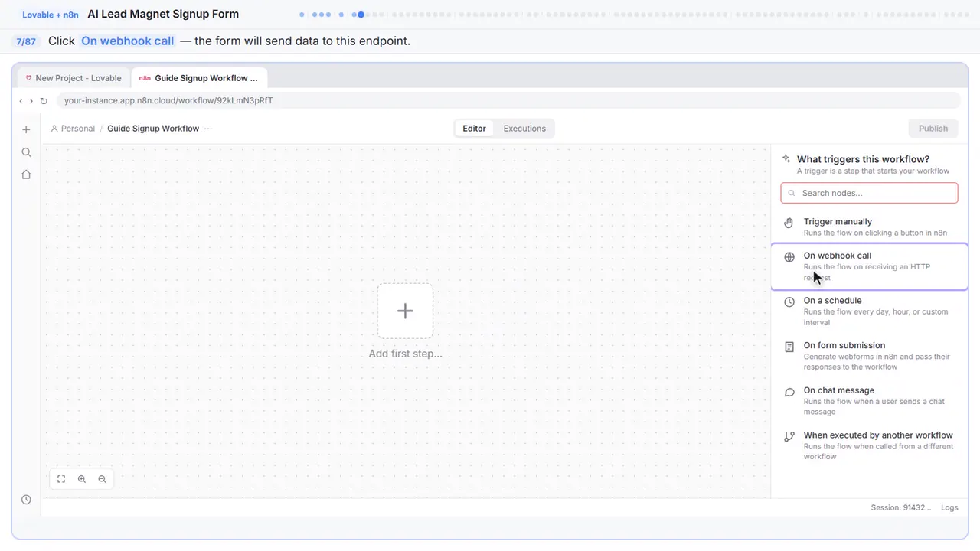Image resolution: width=980 pixels, height=551 pixels.
Task: Switch to the Executions tab
Action: 524,129
